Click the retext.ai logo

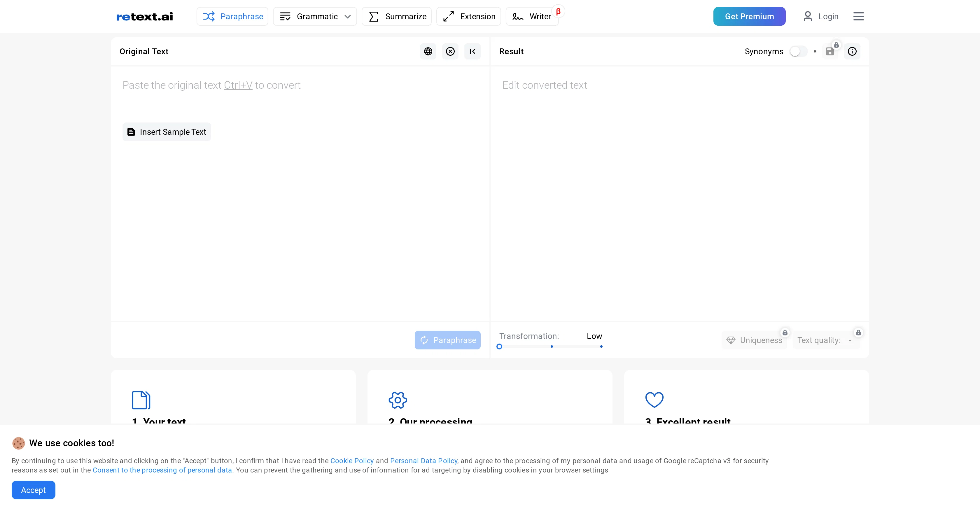145,17
